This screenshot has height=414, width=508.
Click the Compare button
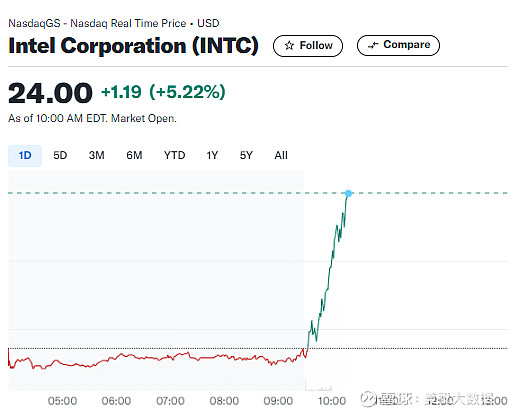398,45
